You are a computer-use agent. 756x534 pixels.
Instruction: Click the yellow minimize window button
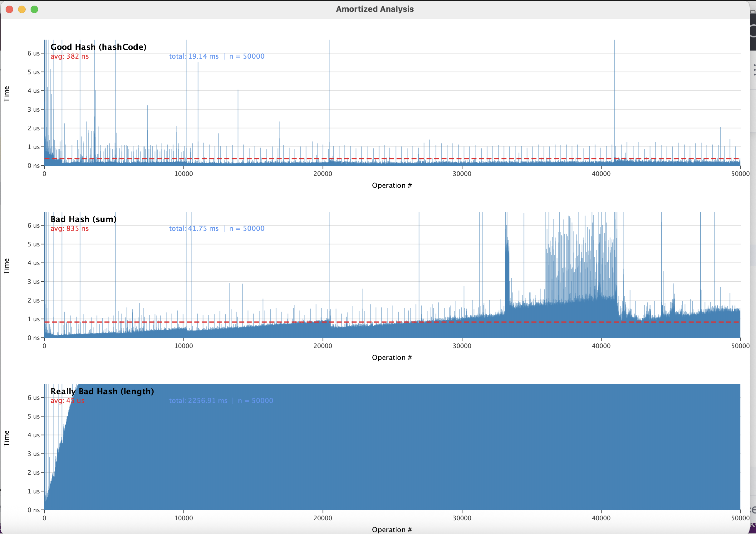(x=22, y=9)
